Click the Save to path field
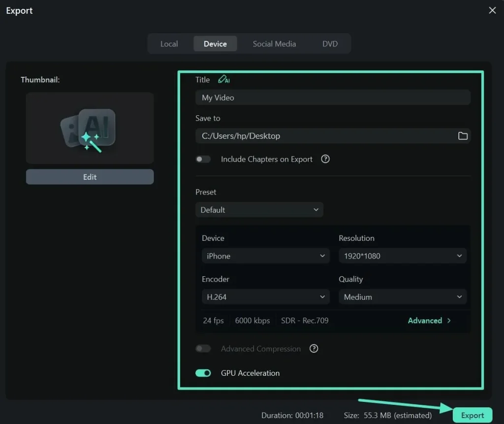 coord(333,136)
